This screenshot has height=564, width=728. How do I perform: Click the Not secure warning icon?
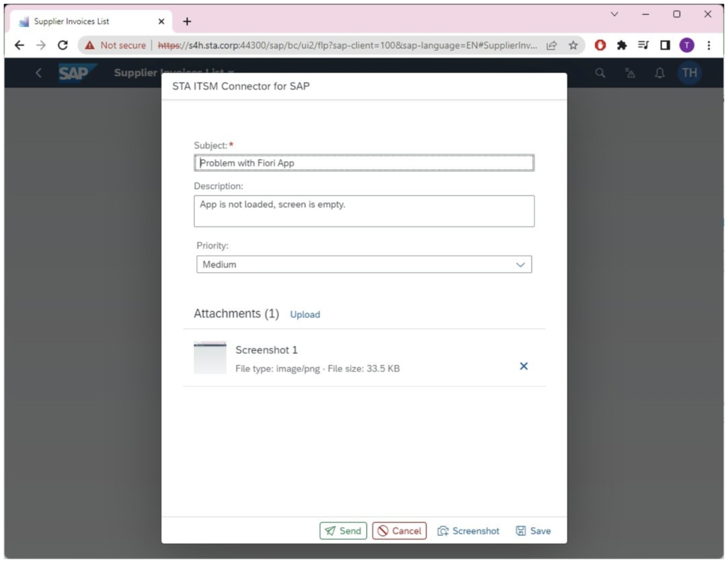pos(90,45)
